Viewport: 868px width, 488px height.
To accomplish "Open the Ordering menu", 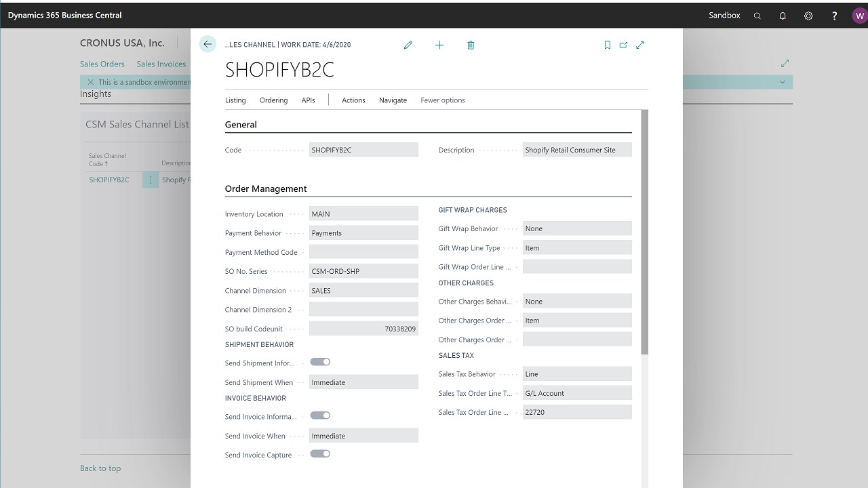I will point(273,100).
